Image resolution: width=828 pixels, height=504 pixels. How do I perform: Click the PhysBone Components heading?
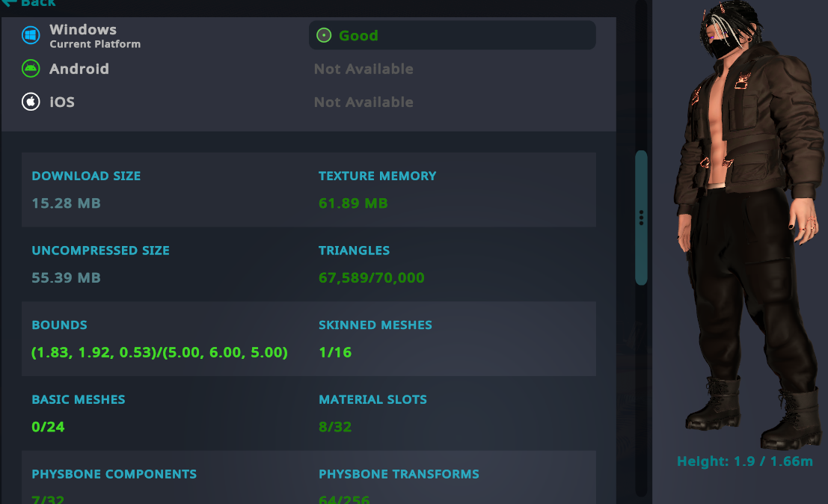click(x=114, y=474)
